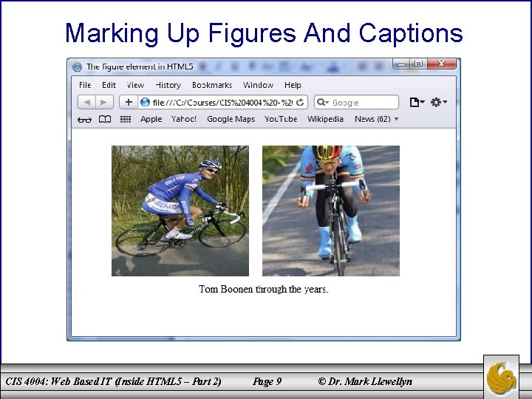Click the window title 'The figure element in HTML5'
The width and height of the screenshot is (532, 399).
pyautogui.click(x=140, y=66)
